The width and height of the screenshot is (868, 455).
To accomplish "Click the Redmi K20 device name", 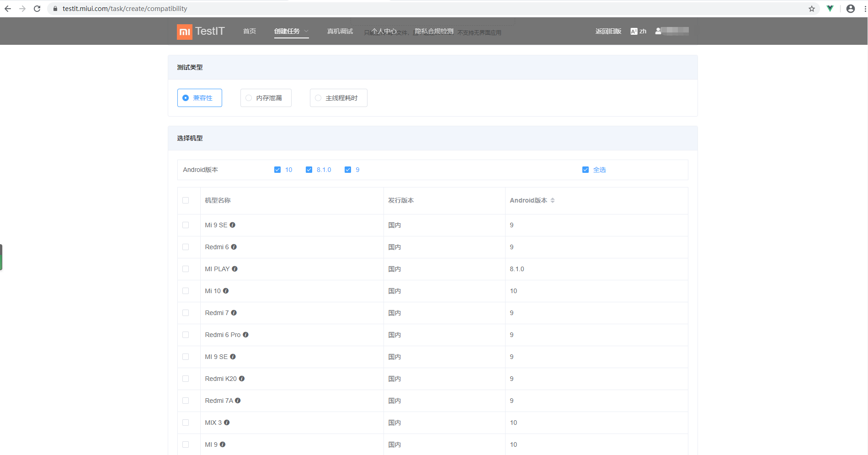I will (x=221, y=379).
